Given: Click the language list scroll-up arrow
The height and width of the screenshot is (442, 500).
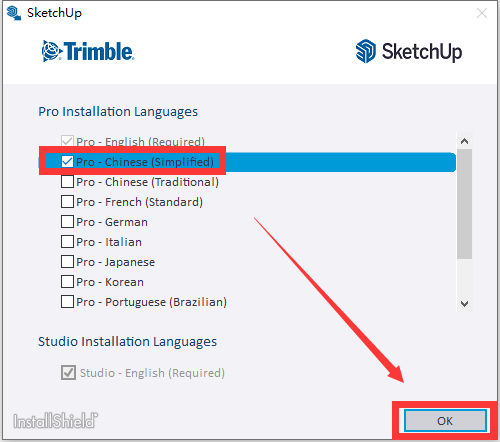Looking at the screenshot, I should tap(464, 141).
